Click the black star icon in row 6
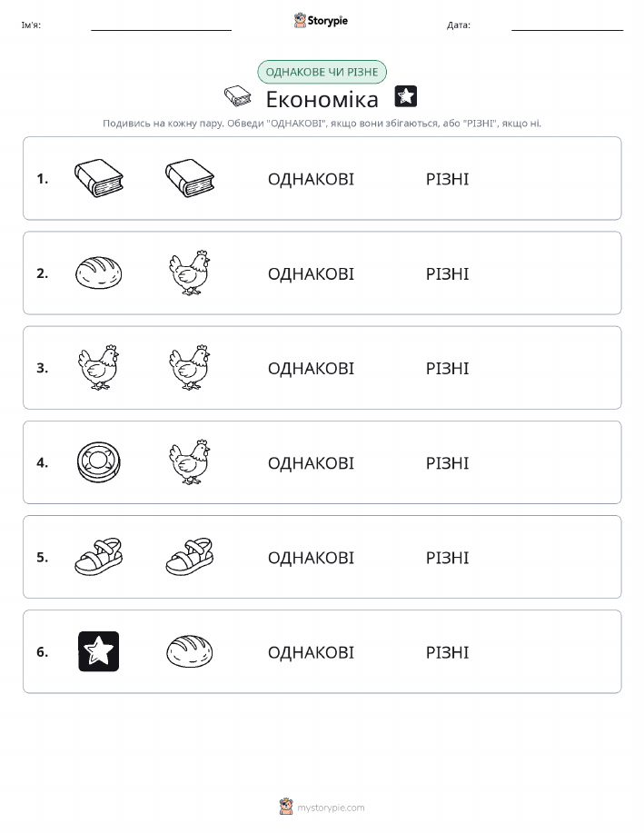Image resolution: width=644 pixels, height=833 pixels. click(99, 651)
